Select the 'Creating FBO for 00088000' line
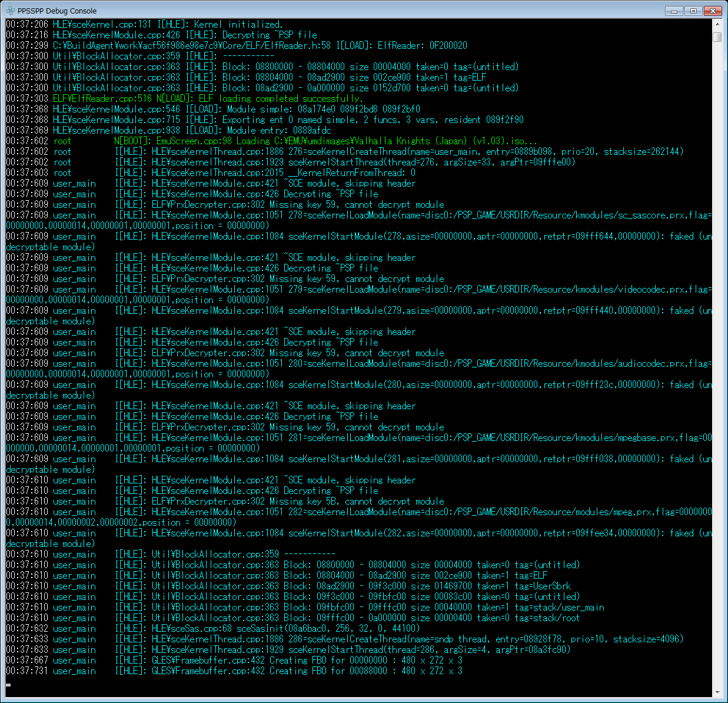The height and width of the screenshot is (703, 728). point(234,671)
